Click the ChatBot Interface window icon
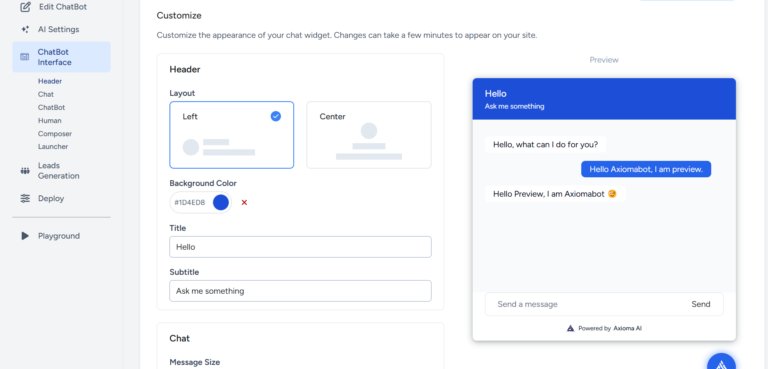The width and height of the screenshot is (768, 369). click(24, 57)
